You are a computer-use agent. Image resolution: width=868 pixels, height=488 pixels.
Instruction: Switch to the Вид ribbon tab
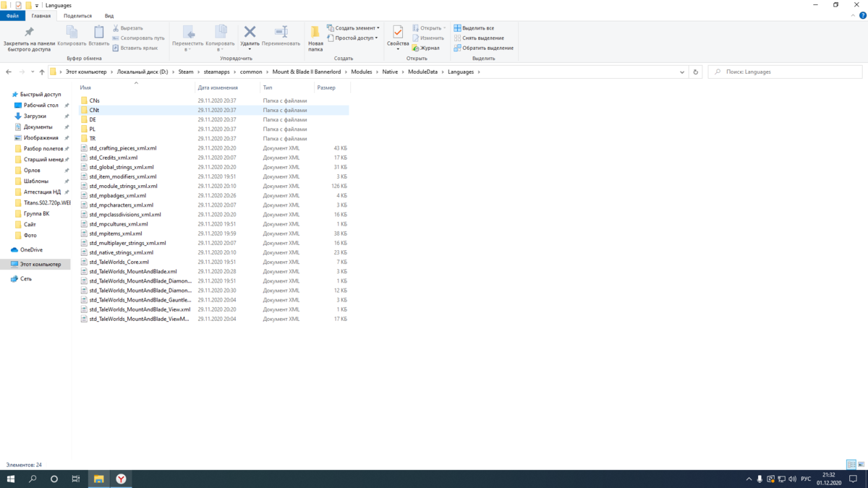(x=109, y=15)
